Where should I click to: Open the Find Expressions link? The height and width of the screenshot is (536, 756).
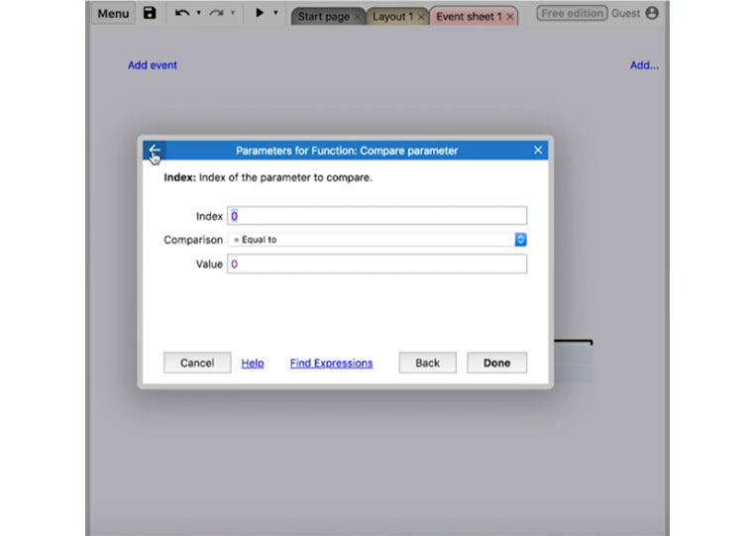[x=331, y=363]
